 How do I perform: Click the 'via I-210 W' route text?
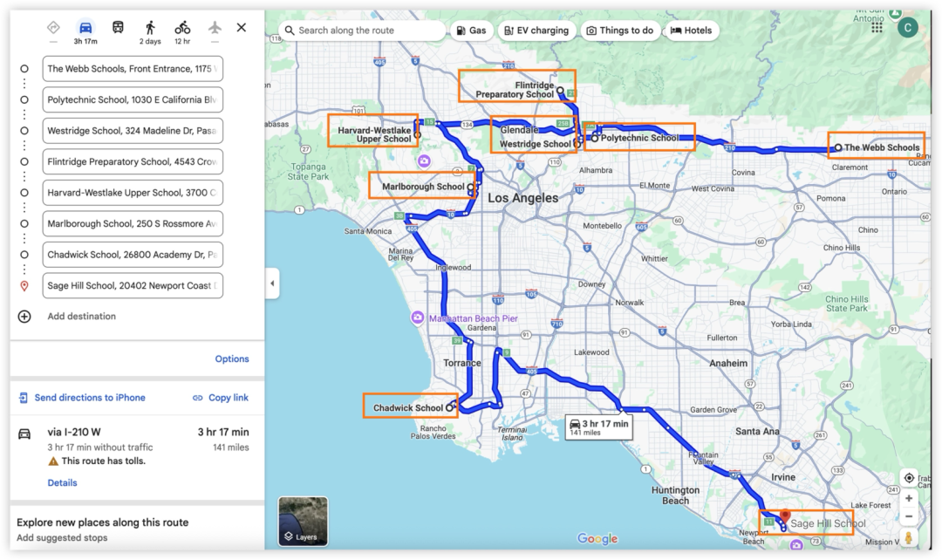point(74,432)
